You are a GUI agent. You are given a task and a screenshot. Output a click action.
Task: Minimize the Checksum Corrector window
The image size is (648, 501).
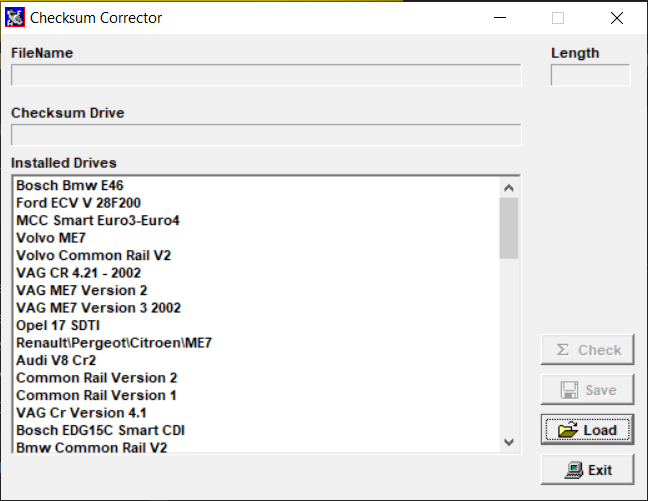[500, 18]
